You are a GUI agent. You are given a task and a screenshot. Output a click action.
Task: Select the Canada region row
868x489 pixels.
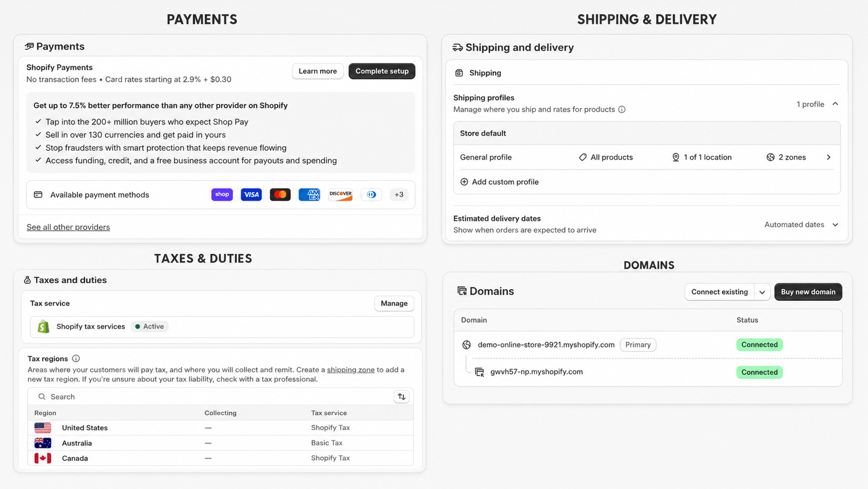(221, 458)
